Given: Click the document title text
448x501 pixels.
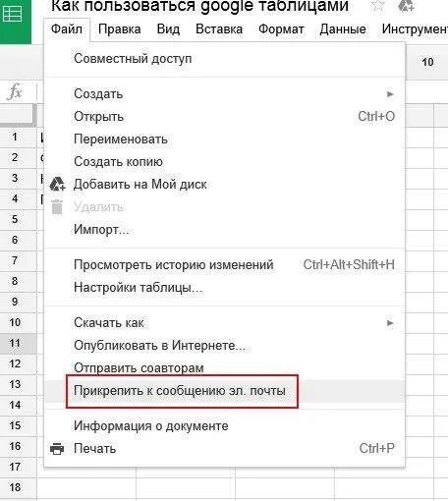Looking at the screenshot, I should 199,6.
